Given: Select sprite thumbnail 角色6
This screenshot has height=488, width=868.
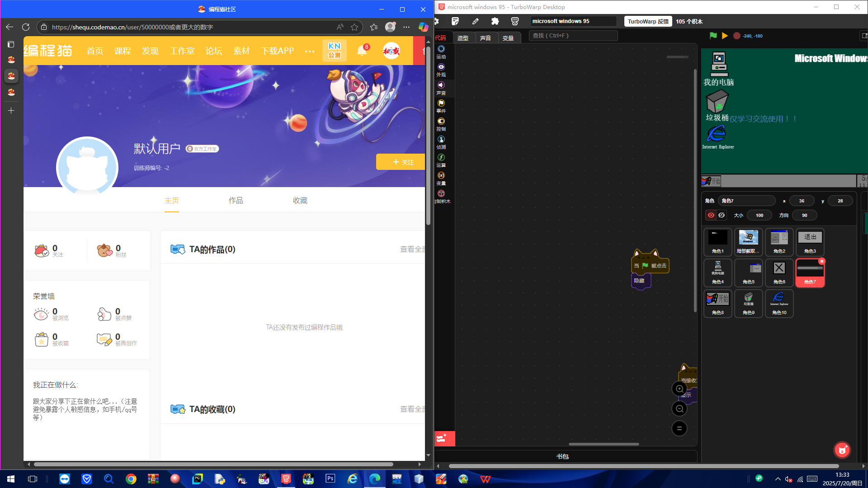Looking at the screenshot, I should coord(779,272).
